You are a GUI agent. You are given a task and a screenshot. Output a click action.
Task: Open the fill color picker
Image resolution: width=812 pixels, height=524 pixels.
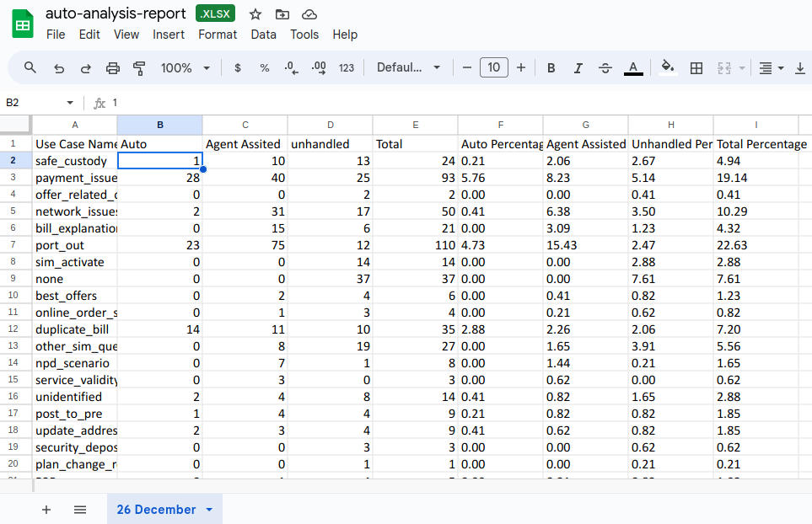pyautogui.click(x=667, y=68)
